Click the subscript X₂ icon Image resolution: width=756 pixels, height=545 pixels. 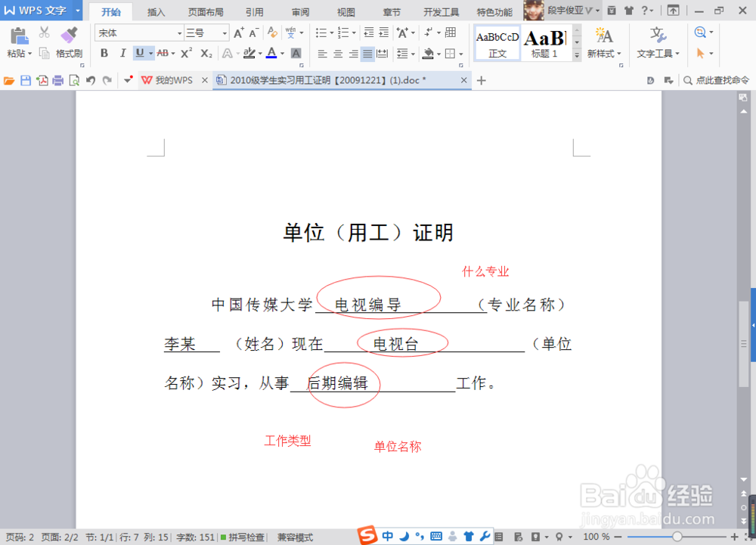pyautogui.click(x=206, y=53)
